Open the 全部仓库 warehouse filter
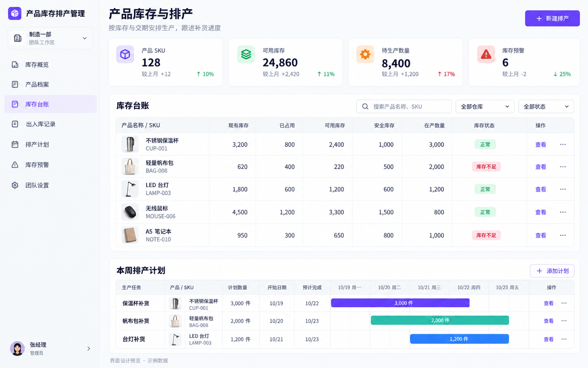The width and height of the screenshot is (588, 368). click(485, 106)
